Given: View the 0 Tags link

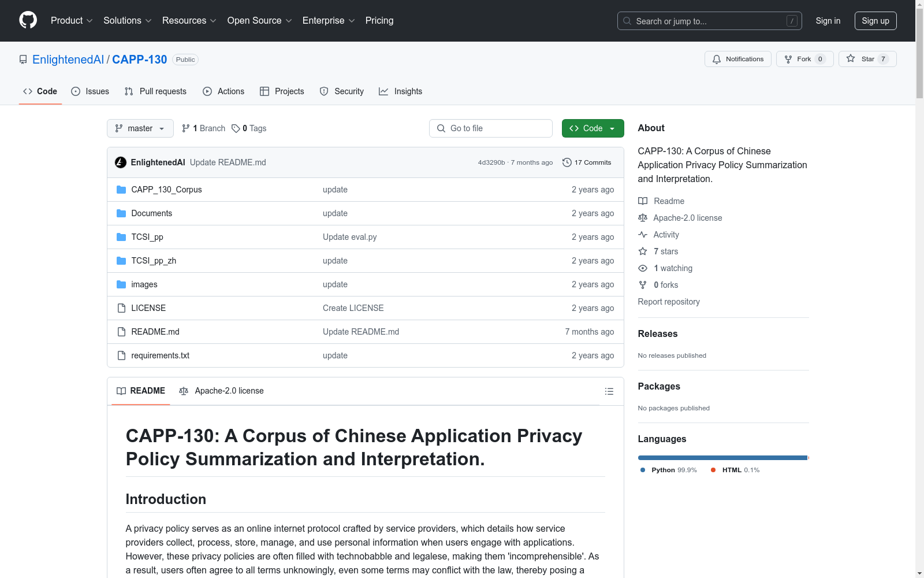Looking at the screenshot, I should click(x=249, y=128).
